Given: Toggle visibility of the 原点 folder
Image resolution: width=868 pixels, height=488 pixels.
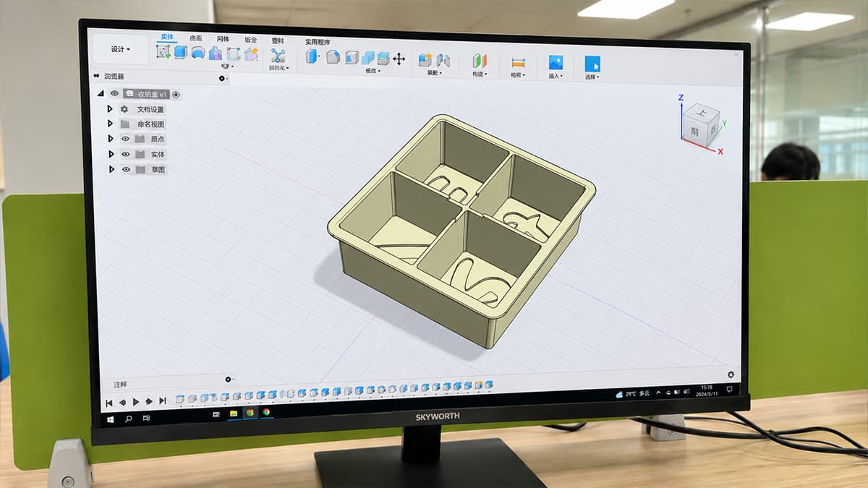Looking at the screenshot, I should pyautogui.click(x=125, y=139).
